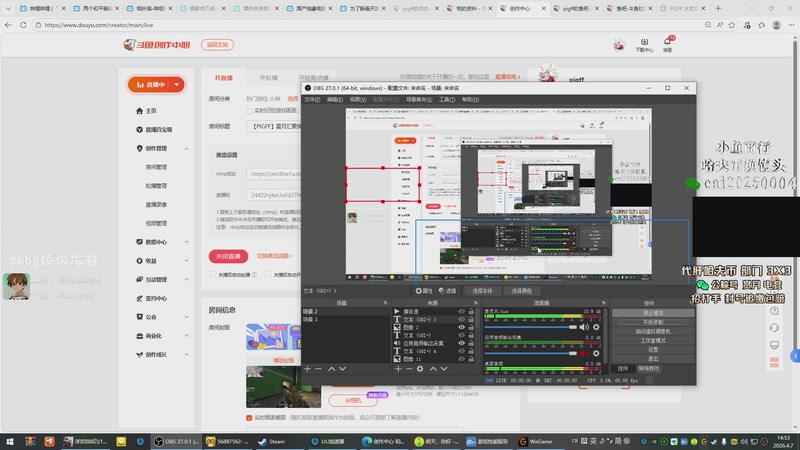
Task: Click the rtmp address input field
Action: pos(273,174)
